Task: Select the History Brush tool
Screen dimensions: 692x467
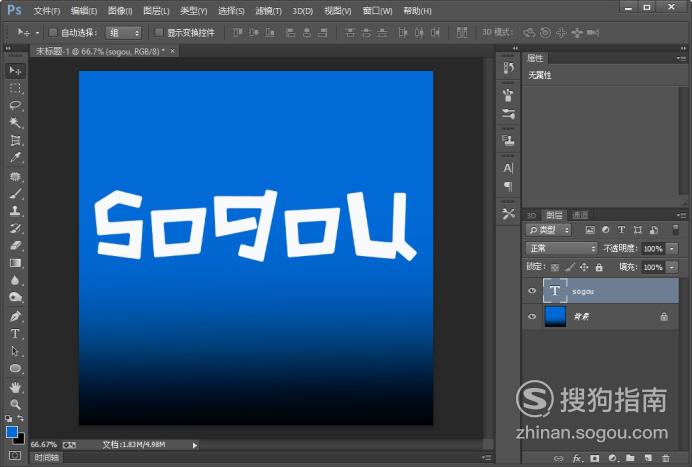Action: tap(15, 228)
